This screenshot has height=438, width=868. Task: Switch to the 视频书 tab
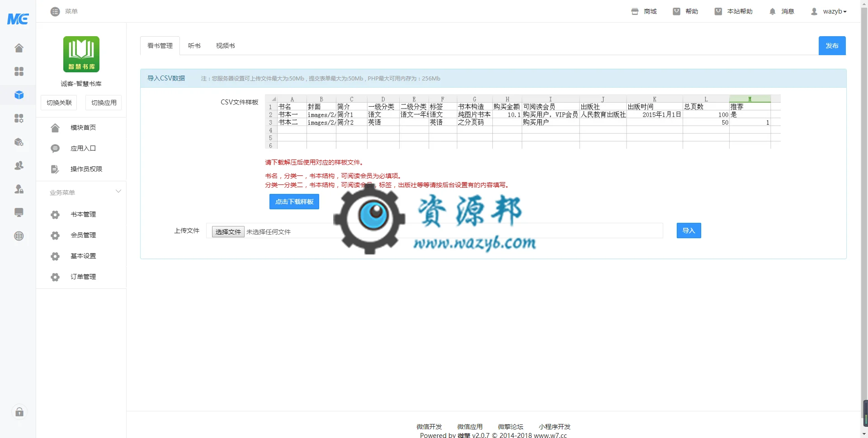tap(226, 46)
